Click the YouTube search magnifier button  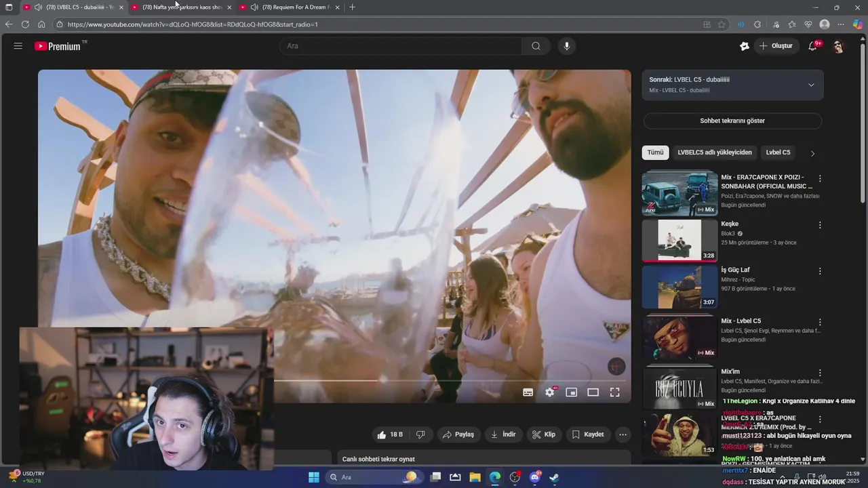point(536,46)
